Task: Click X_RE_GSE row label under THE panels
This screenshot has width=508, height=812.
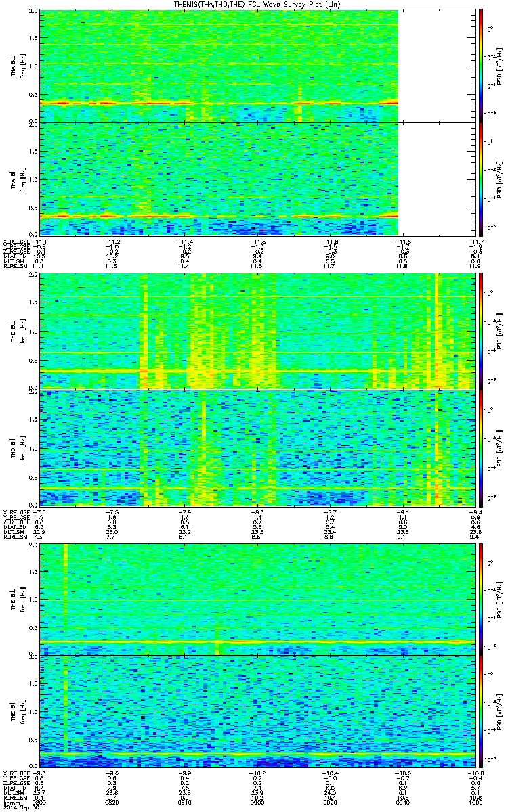Action: tap(17, 775)
